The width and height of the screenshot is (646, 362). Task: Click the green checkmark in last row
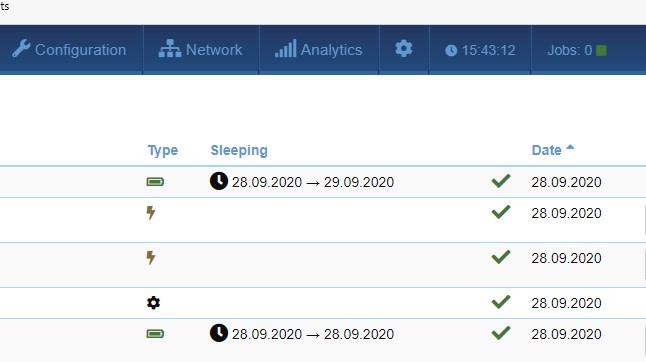coord(501,333)
